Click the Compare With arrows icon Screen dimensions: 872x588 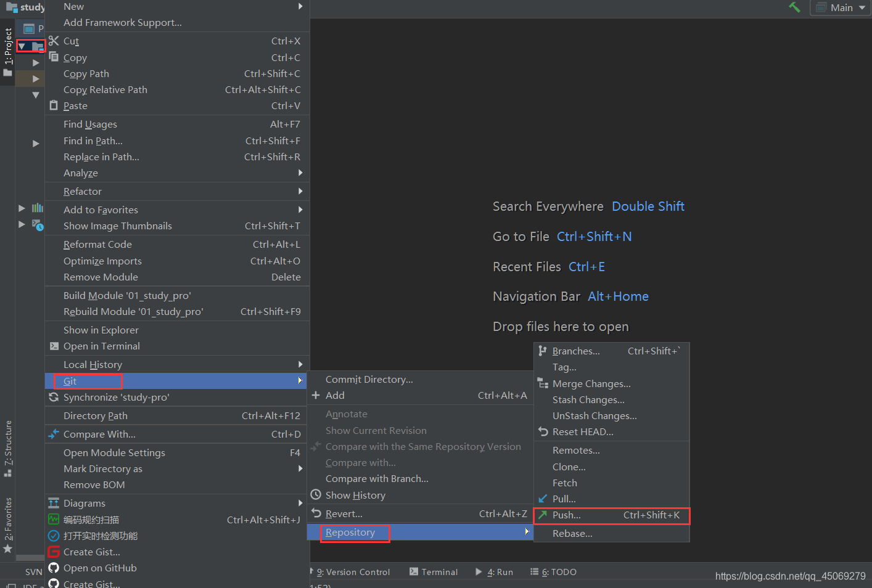[54, 434]
